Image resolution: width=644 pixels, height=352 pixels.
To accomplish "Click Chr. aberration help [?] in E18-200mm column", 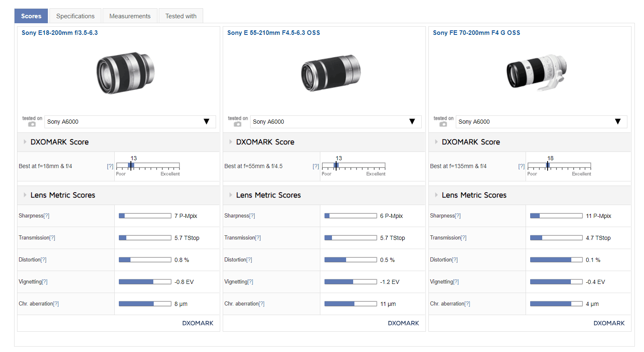I will [56, 304].
